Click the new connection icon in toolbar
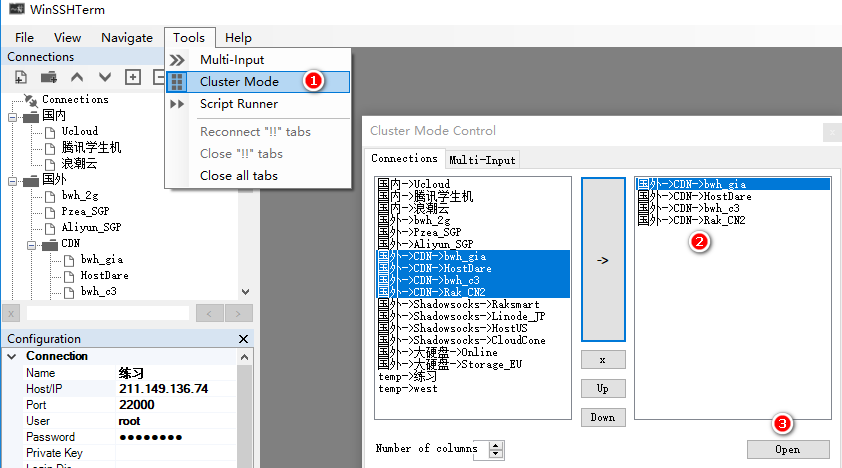842x468 pixels. (x=20, y=77)
